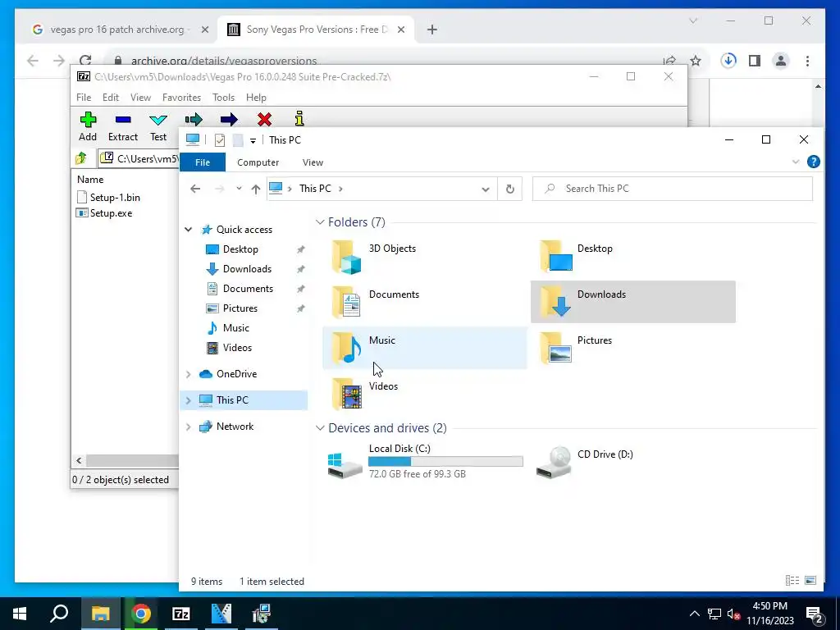Viewport: 840px width, 630px height.
Task: Select the Local Disk (C:) drive
Action: (x=424, y=461)
